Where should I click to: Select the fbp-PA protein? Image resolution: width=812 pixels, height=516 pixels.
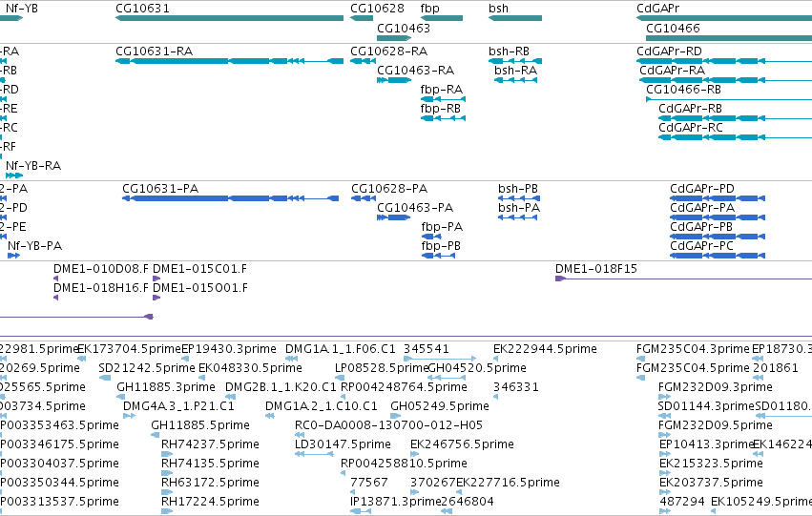coord(431,237)
